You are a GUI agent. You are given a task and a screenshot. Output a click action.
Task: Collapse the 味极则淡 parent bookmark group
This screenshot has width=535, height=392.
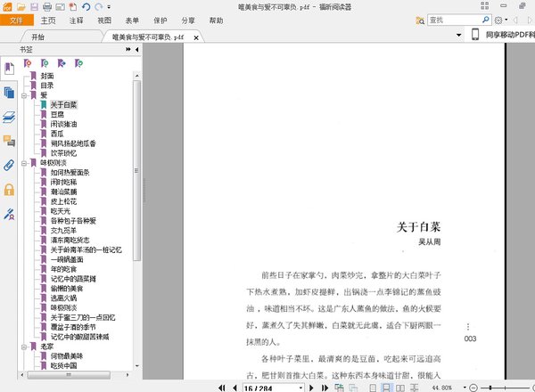[24, 163]
